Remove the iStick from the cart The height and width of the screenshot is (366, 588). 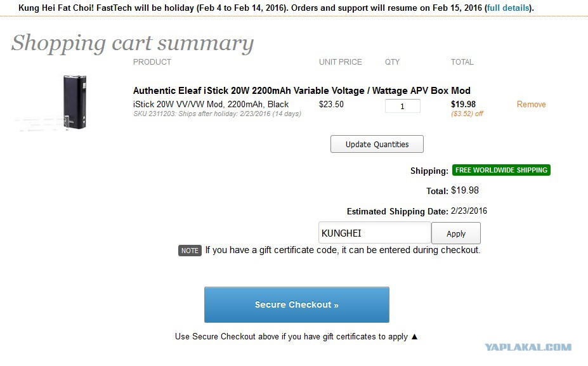pyautogui.click(x=531, y=104)
